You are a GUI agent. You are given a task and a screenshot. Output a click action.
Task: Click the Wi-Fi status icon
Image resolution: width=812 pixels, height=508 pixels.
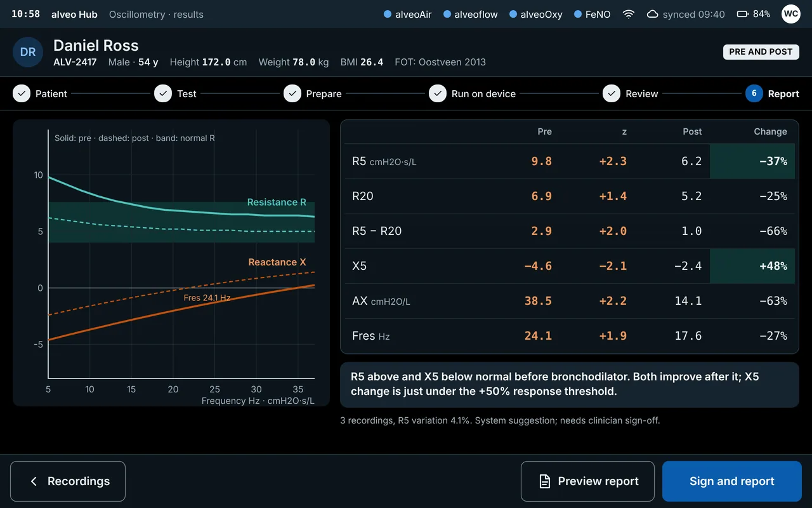click(x=629, y=14)
